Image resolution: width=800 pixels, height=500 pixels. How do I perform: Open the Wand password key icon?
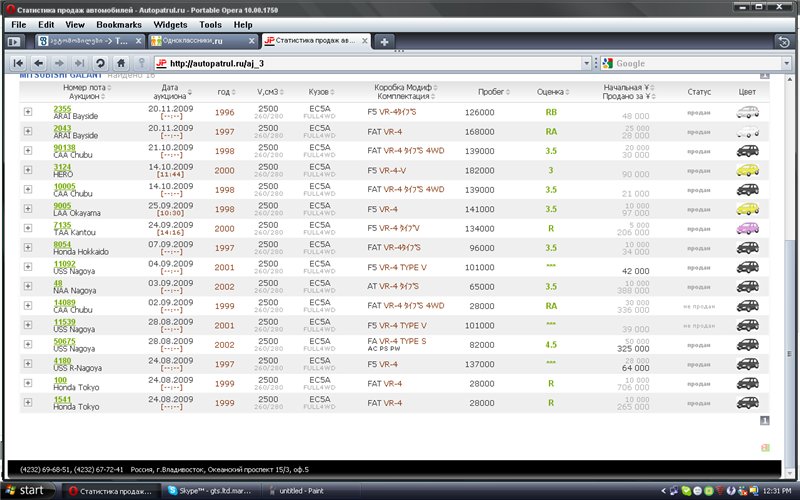pyautogui.click(x=141, y=63)
